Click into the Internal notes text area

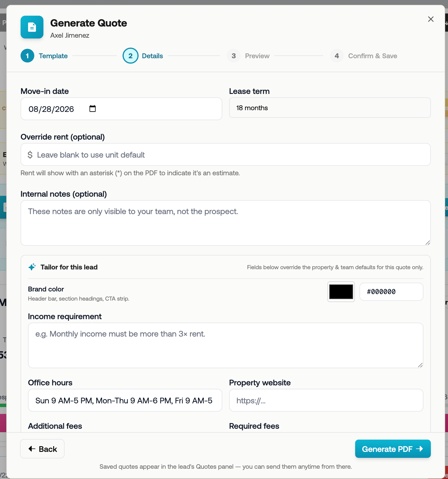(225, 223)
